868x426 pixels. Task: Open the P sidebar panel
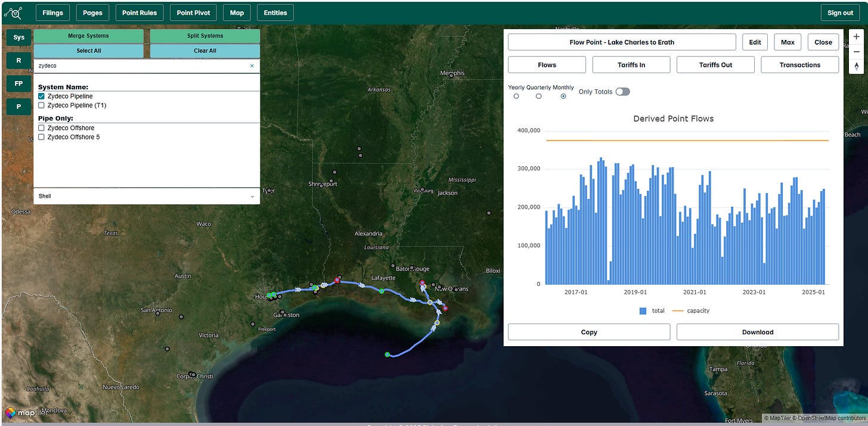point(19,107)
